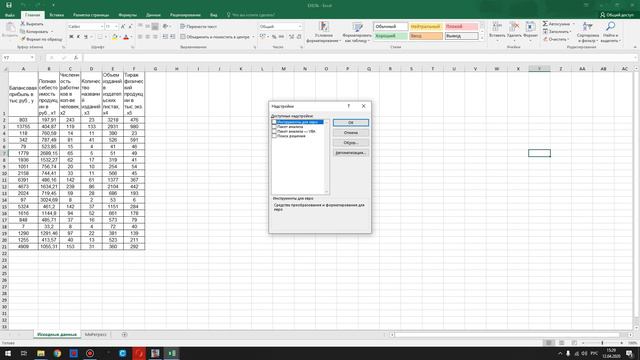Check 'Поиск решения' add-in checkbox

[x=274, y=136]
